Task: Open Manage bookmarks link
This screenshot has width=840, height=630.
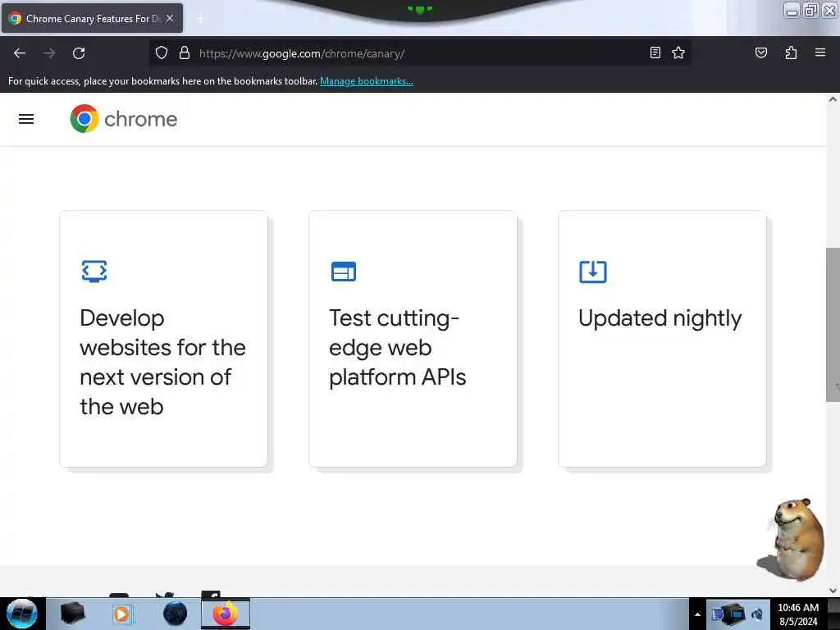Action: (x=367, y=81)
